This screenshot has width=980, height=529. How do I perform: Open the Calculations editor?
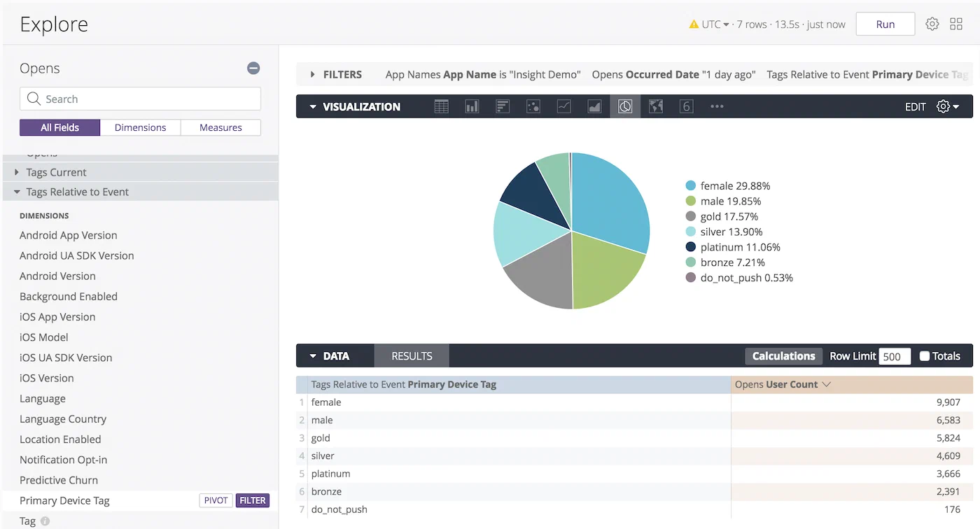coord(783,355)
